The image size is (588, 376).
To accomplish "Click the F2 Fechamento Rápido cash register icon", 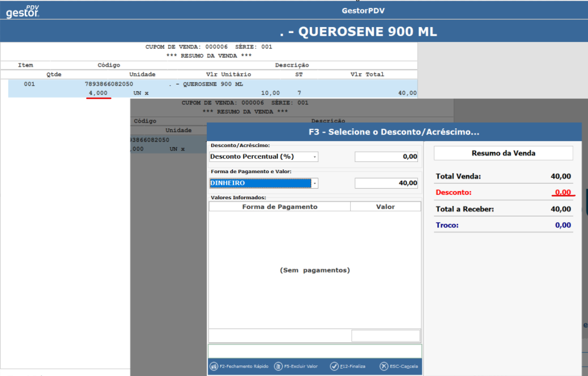I will 214,366.
